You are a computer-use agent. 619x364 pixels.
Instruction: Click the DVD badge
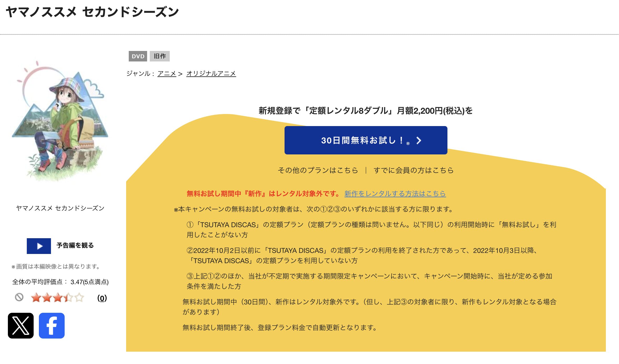(138, 56)
